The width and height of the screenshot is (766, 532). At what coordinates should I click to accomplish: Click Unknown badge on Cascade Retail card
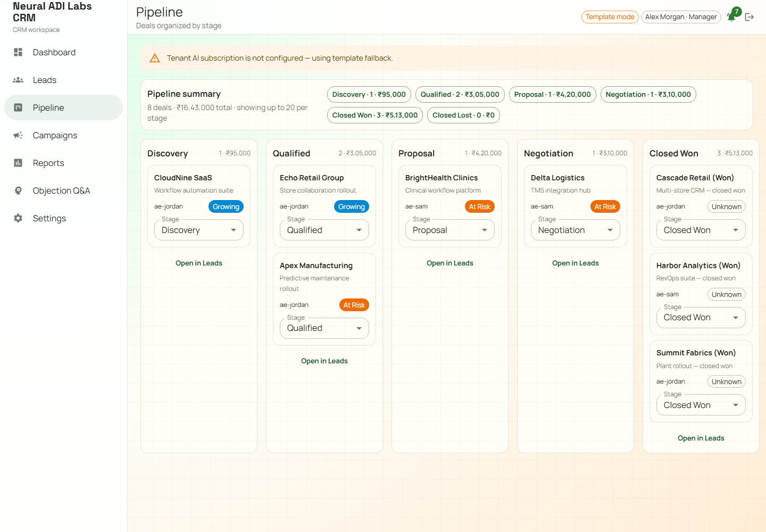click(727, 206)
